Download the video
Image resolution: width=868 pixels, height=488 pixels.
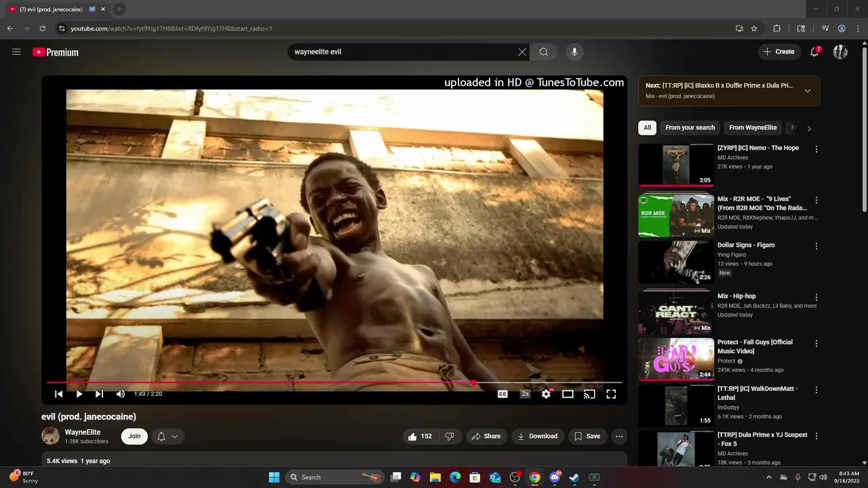[538, 436]
